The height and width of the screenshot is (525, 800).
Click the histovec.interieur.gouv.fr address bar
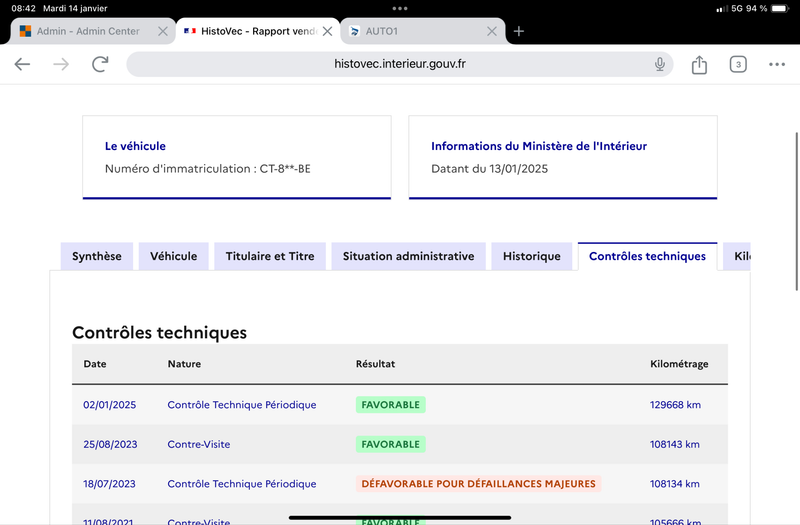[x=399, y=64]
